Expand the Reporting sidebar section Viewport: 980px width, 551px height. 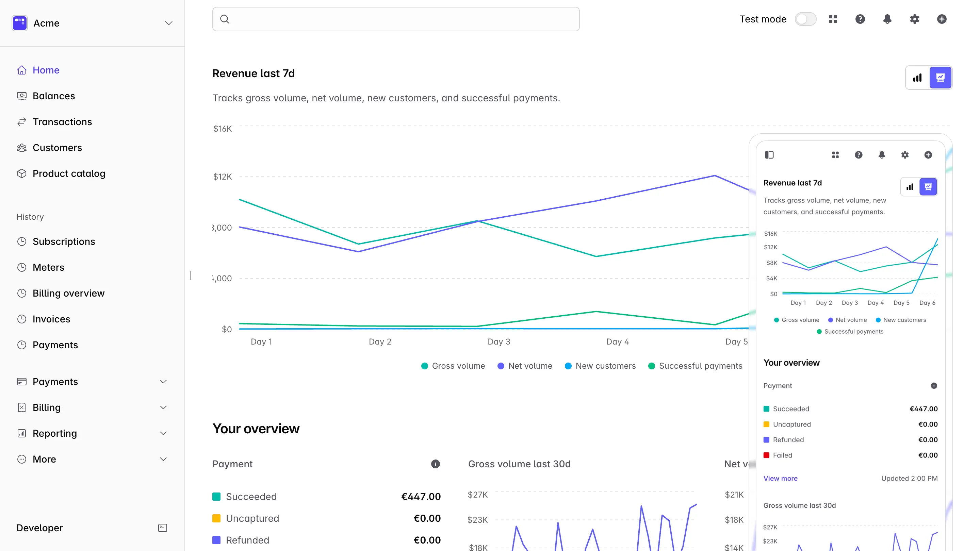[x=163, y=433]
